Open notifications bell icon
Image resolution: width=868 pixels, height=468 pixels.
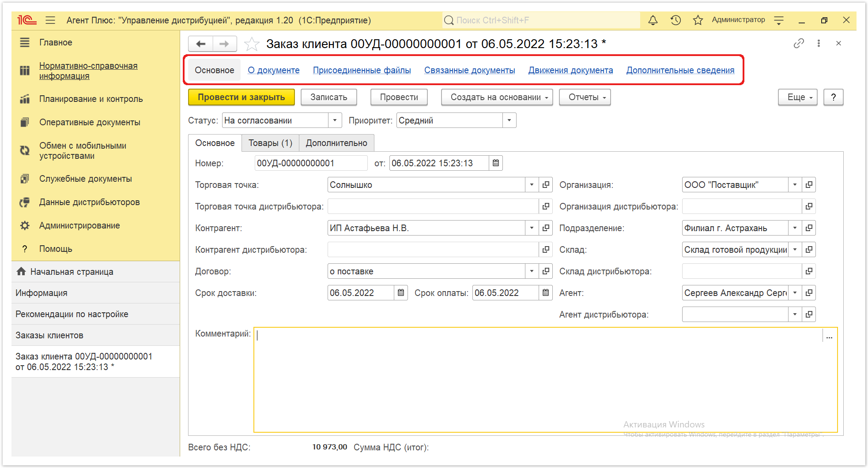click(653, 20)
